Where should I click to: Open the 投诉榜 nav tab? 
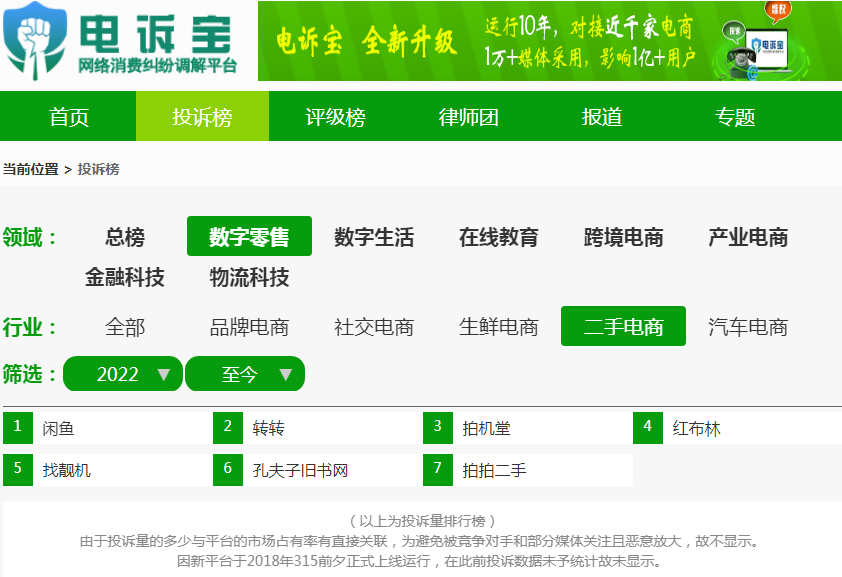pyautogui.click(x=202, y=116)
